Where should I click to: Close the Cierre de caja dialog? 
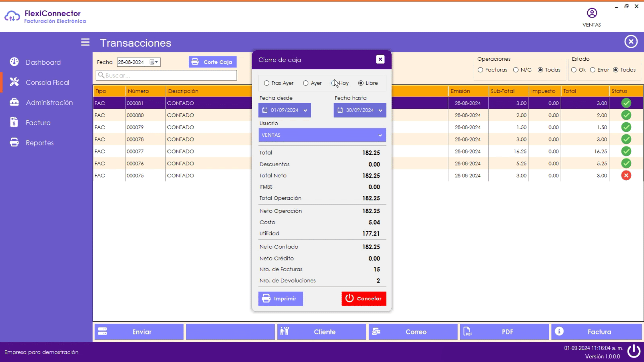pos(380,59)
